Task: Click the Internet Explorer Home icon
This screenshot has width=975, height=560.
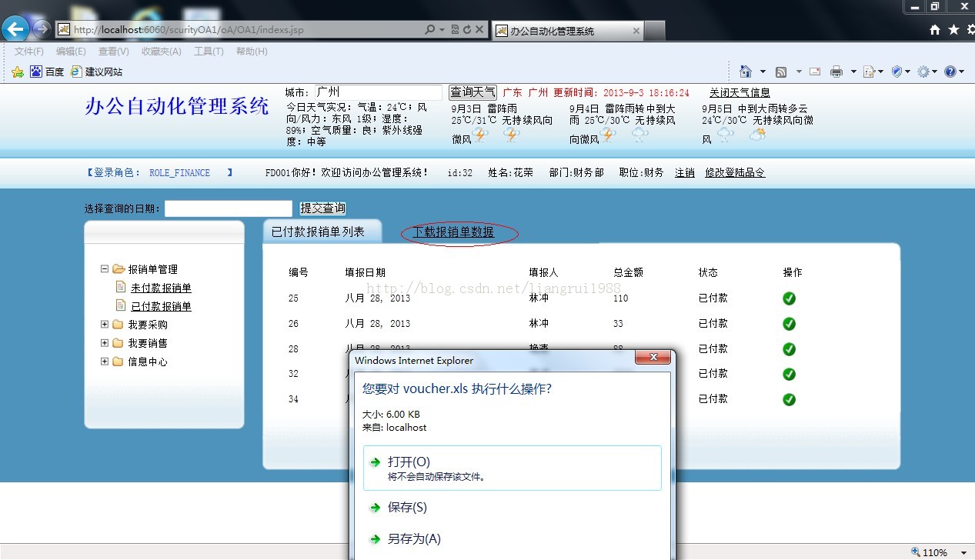Action: click(x=745, y=70)
